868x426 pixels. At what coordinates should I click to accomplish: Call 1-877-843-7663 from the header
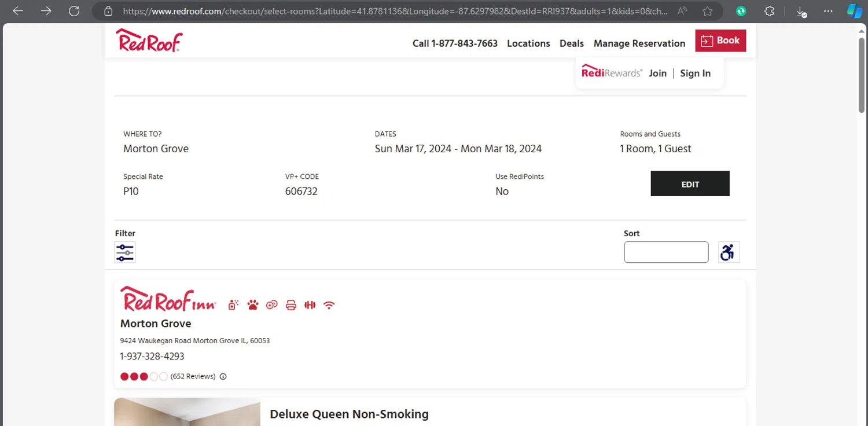pos(455,43)
